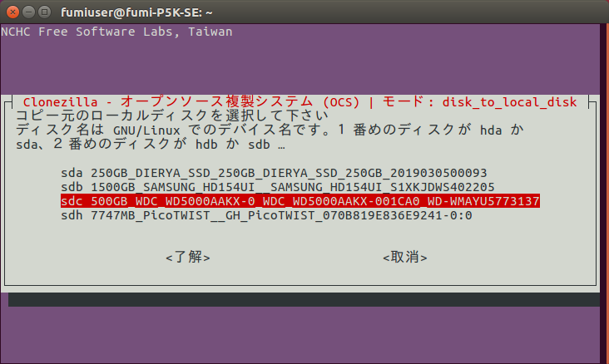Close the terminal window
The width and height of the screenshot is (609, 364).
pos(12,12)
